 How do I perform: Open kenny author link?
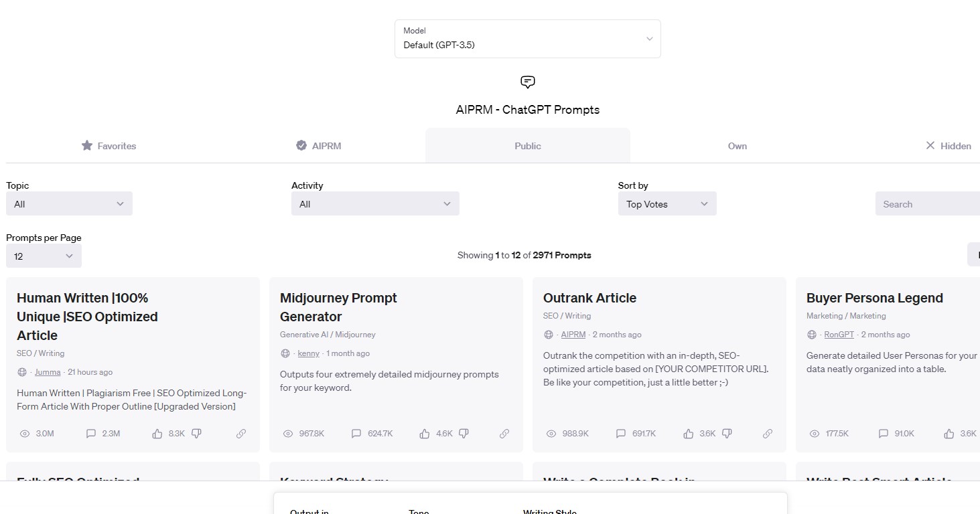(309, 353)
